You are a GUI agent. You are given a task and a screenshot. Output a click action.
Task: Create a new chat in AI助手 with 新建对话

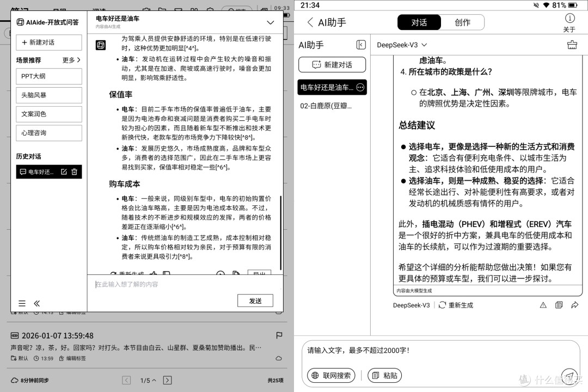[332, 65]
